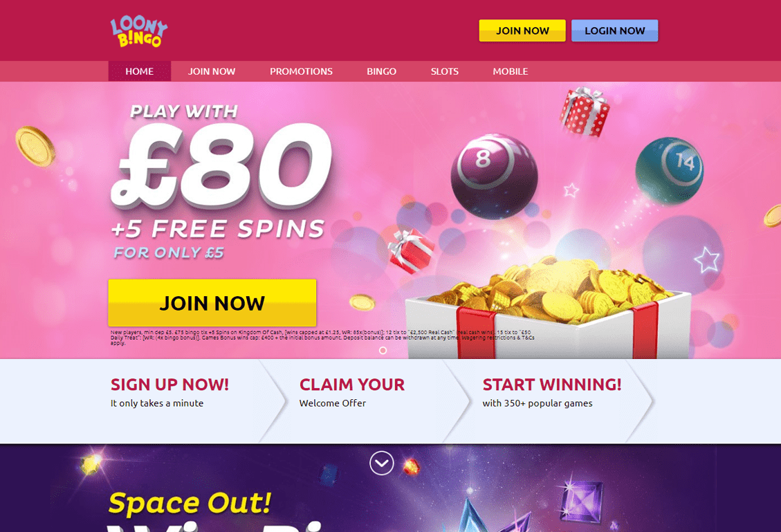
Task: Select Join Now in the navigation bar
Action: pyautogui.click(x=212, y=71)
